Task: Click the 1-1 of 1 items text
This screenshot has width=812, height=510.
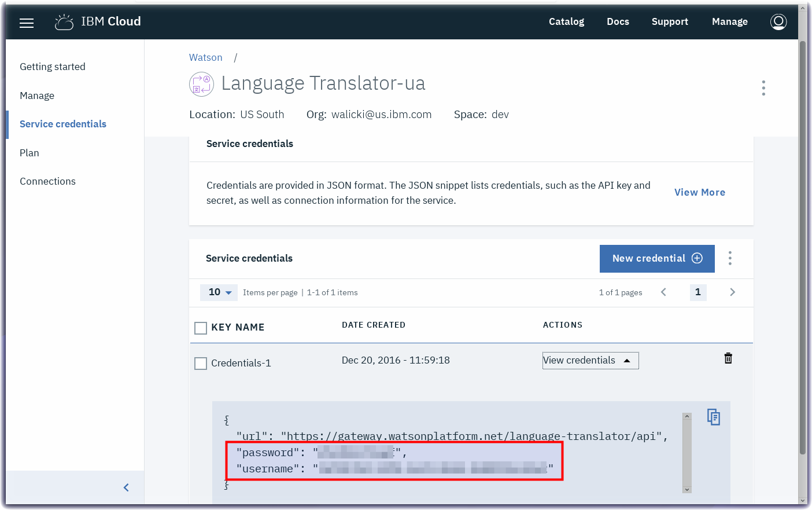Action: [x=333, y=292]
